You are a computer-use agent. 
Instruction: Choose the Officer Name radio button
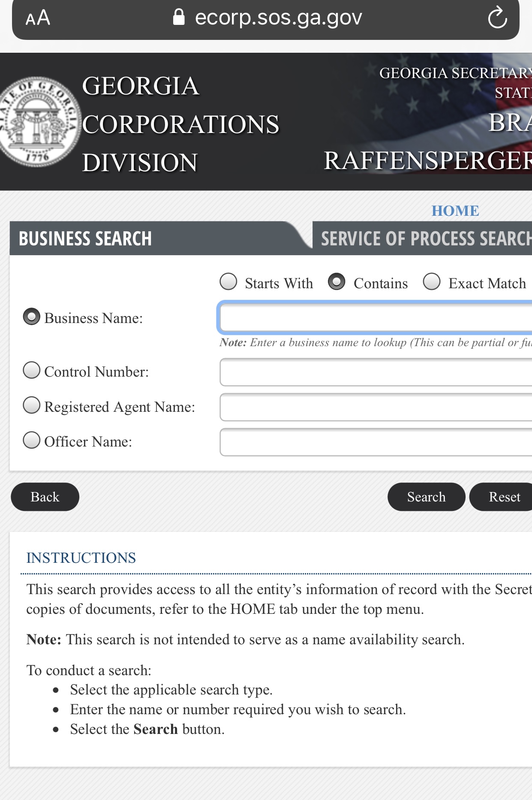click(32, 440)
